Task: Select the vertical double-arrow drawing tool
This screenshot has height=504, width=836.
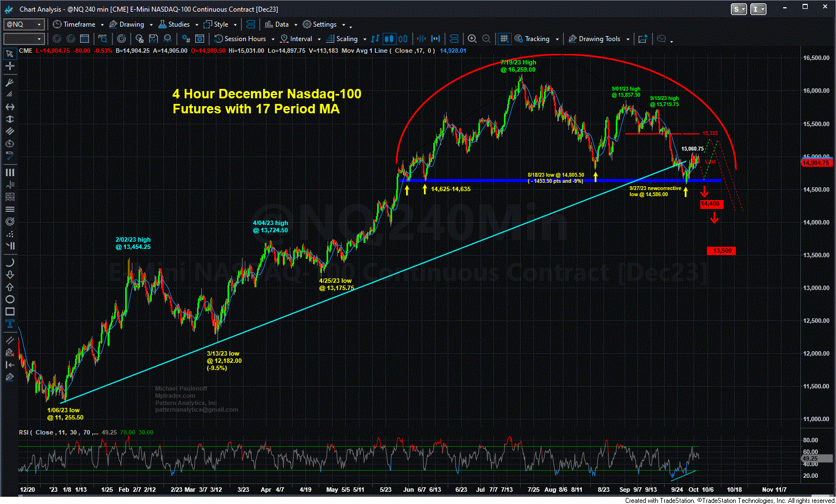Action: pos(9,119)
